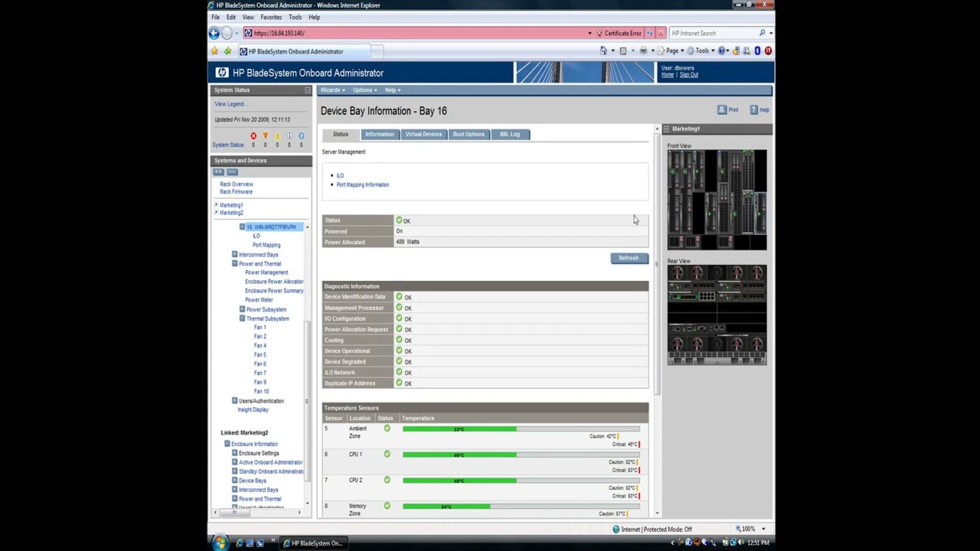Expand the Enclosure Settings node
Image resolution: width=980 pixels, height=551 pixels.
point(234,453)
